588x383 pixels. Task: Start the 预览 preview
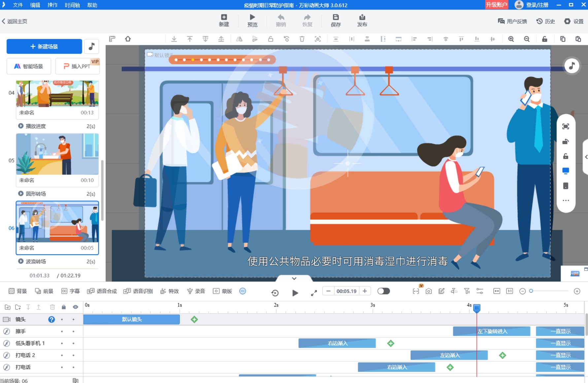coord(252,20)
